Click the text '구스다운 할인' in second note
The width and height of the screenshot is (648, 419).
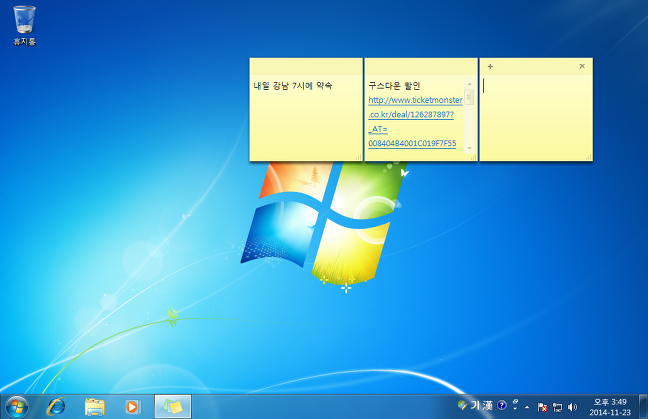(394, 86)
